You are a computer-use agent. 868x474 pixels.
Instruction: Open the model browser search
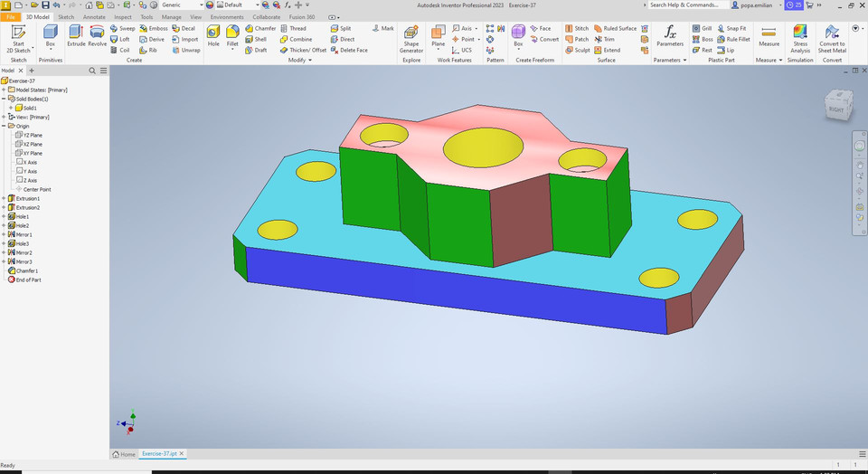point(92,71)
